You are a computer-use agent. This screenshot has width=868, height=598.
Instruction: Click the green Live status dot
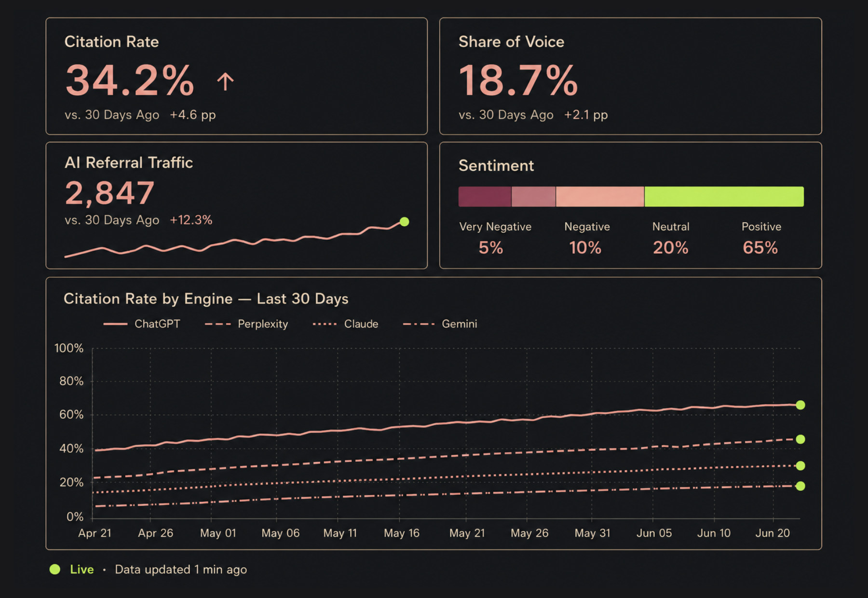[55, 570]
